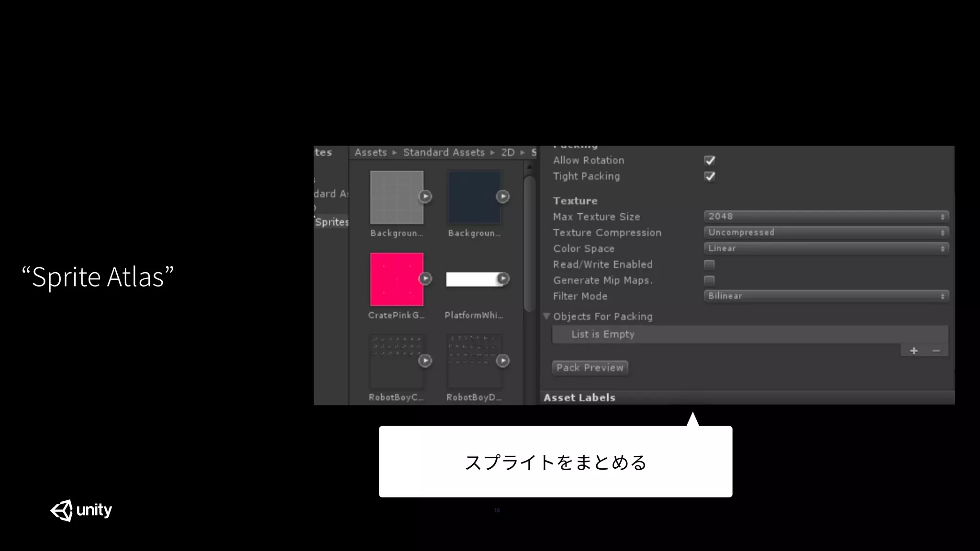Viewport: 980px width, 551px height.
Task: Open the Max Texture Size dropdown
Action: [x=826, y=217]
